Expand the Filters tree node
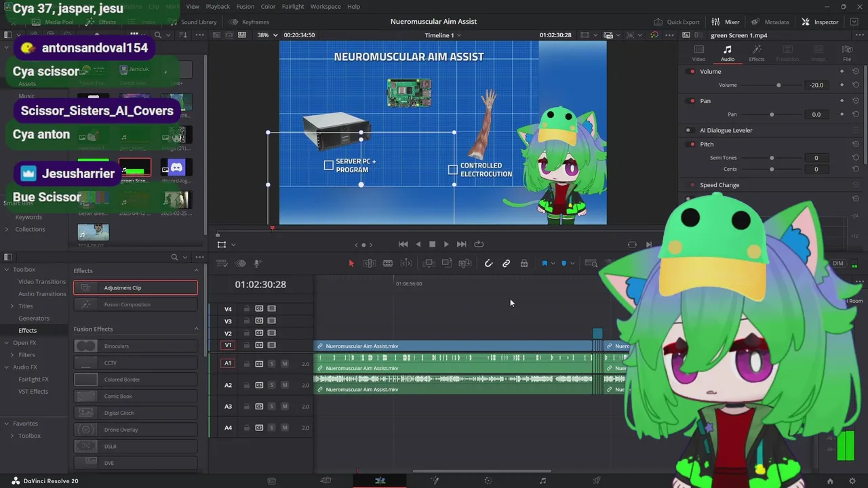The height and width of the screenshot is (488, 868). click(x=12, y=355)
